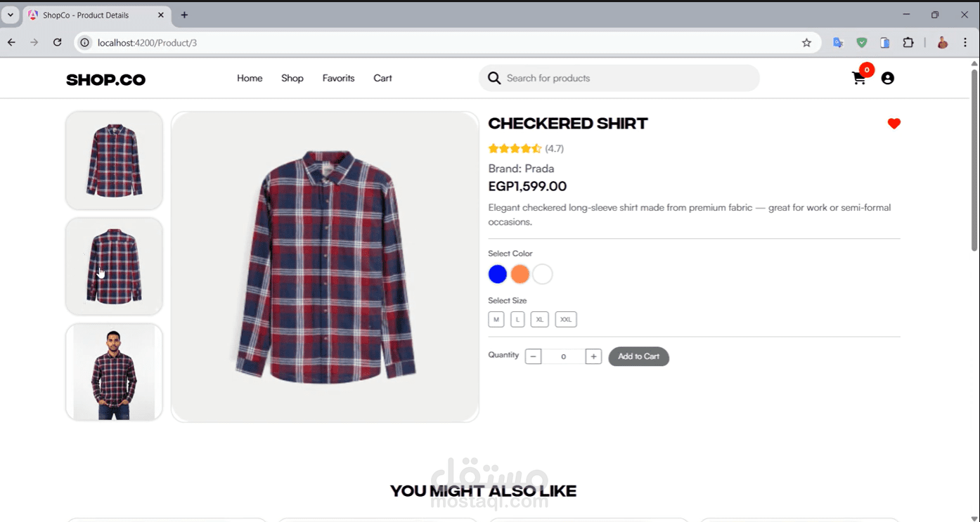Pick the orange color swatch

coord(520,274)
